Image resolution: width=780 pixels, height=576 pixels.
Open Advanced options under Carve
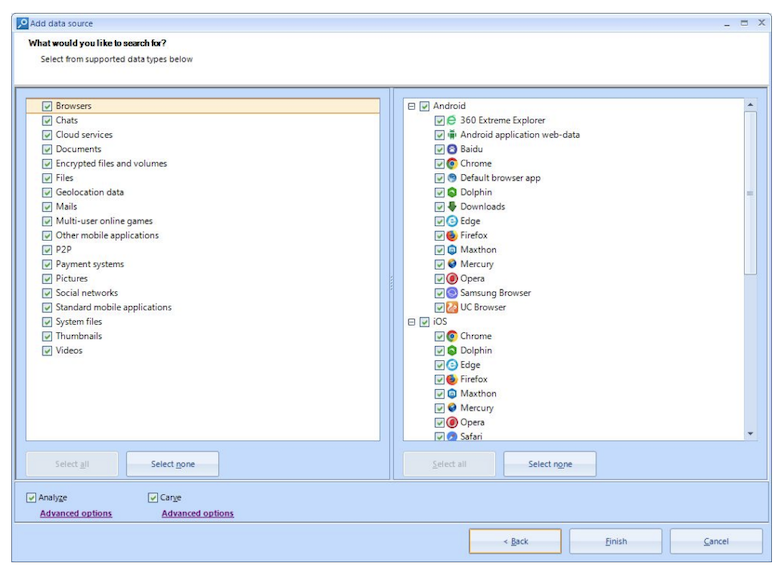click(x=197, y=513)
